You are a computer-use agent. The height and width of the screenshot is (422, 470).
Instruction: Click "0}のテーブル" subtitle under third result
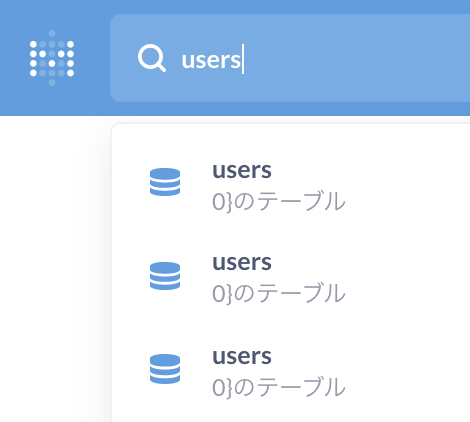(279, 387)
